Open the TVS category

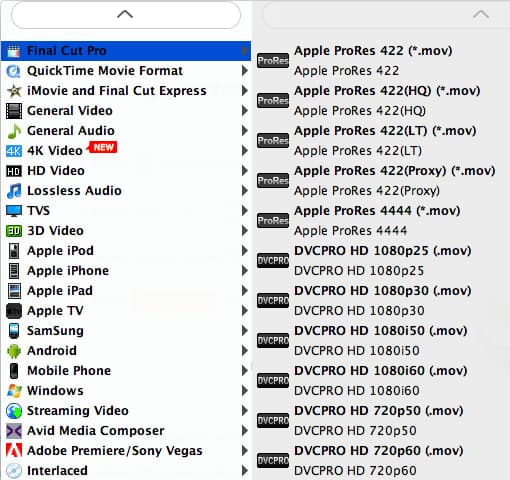126,211
